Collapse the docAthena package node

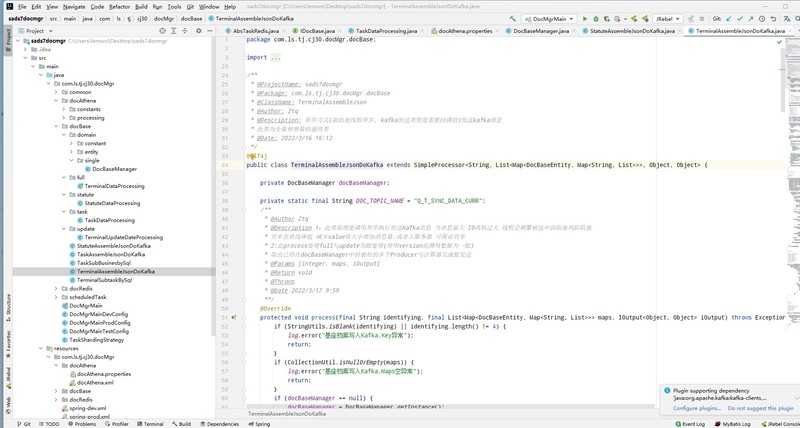[56, 101]
